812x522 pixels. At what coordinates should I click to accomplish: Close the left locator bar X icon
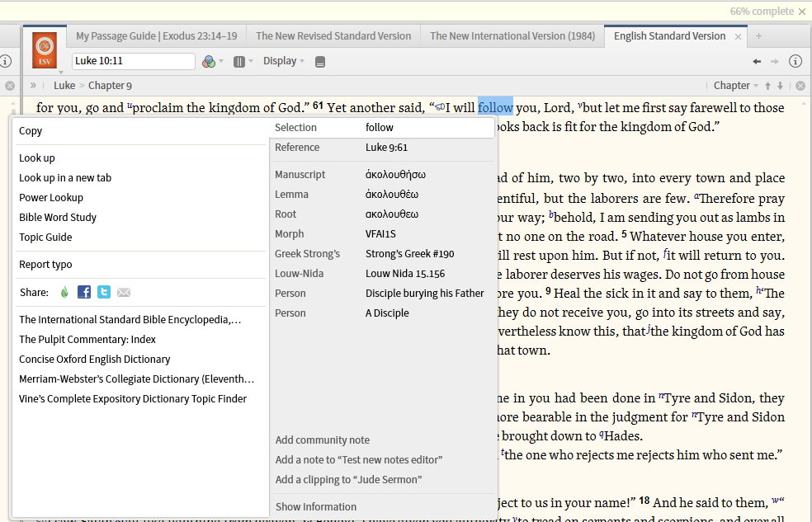tap(10, 86)
